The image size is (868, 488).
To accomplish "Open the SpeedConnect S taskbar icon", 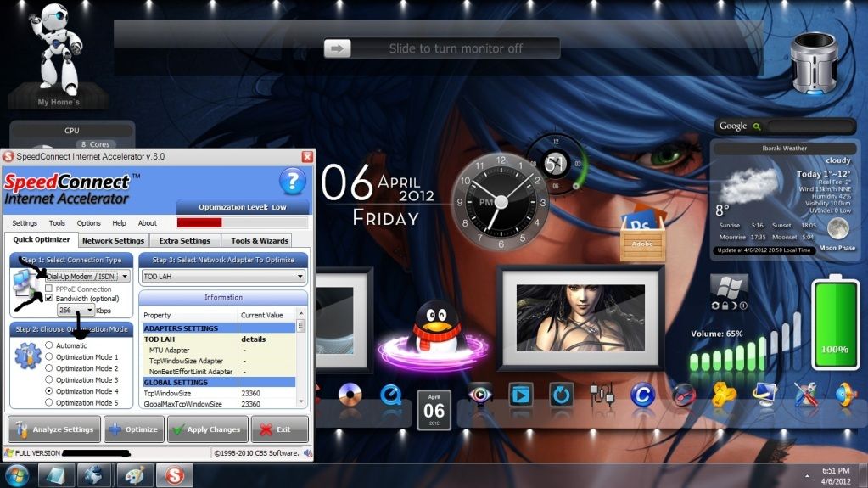I will click(175, 475).
